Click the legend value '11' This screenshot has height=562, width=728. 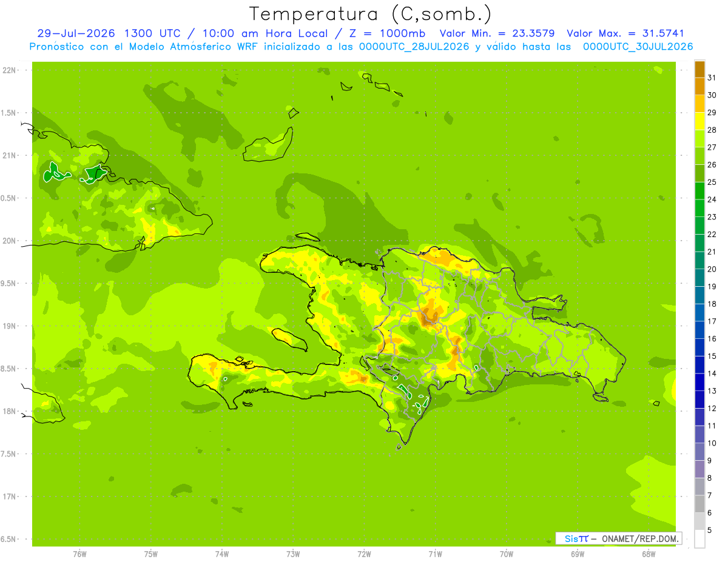tap(712, 426)
